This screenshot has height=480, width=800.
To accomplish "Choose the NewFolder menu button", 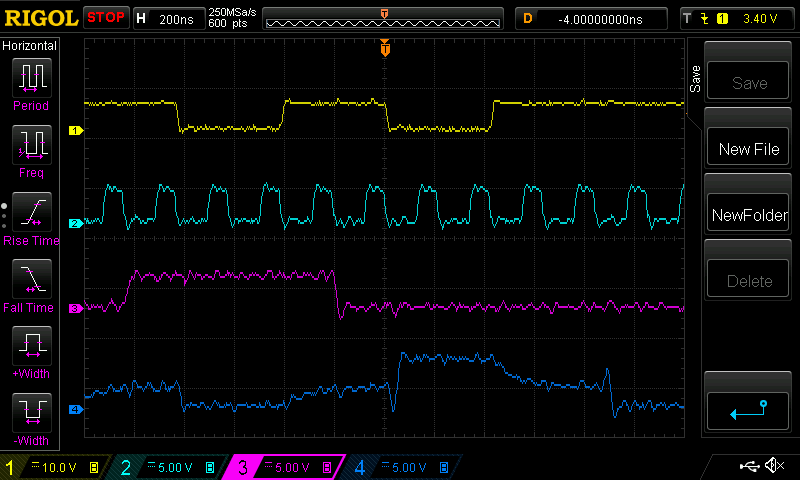I will coord(748,213).
